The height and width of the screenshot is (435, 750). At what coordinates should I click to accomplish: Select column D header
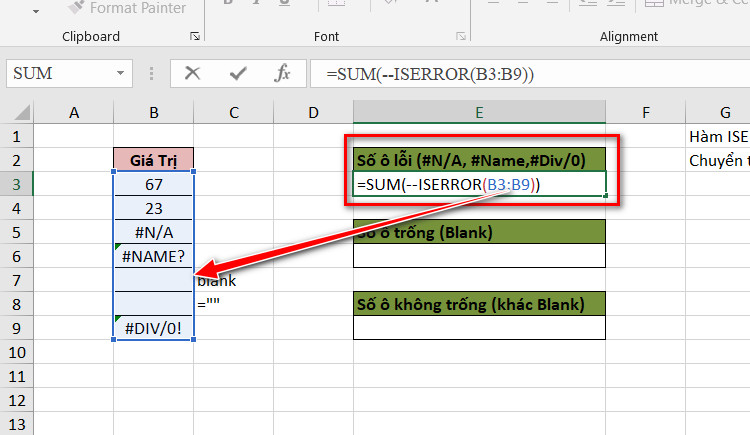tap(313, 112)
